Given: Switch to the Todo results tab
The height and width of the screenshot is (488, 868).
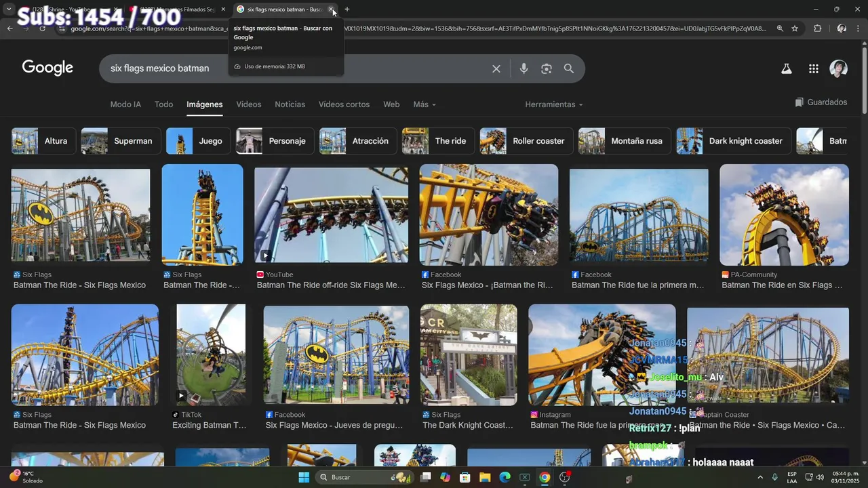Looking at the screenshot, I should coord(163,104).
